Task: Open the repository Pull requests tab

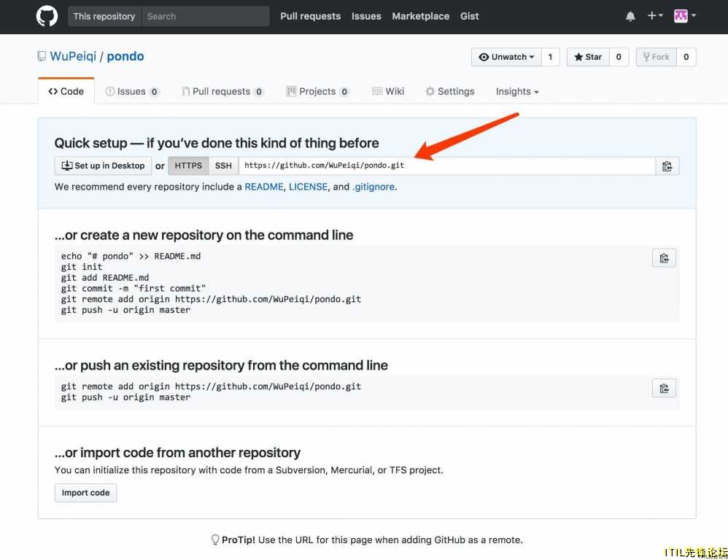Action: tap(223, 91)
